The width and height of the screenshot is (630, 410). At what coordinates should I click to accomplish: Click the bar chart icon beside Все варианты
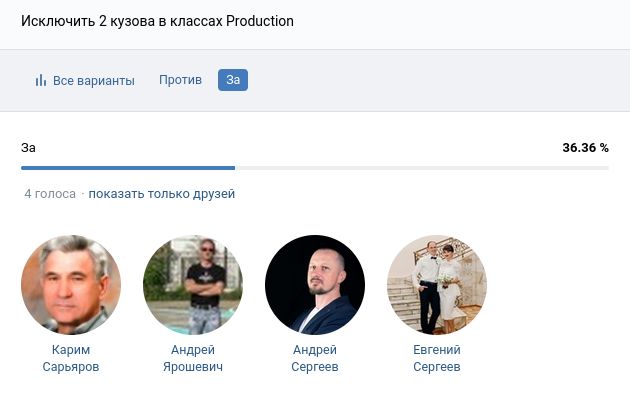coord(41,81)
